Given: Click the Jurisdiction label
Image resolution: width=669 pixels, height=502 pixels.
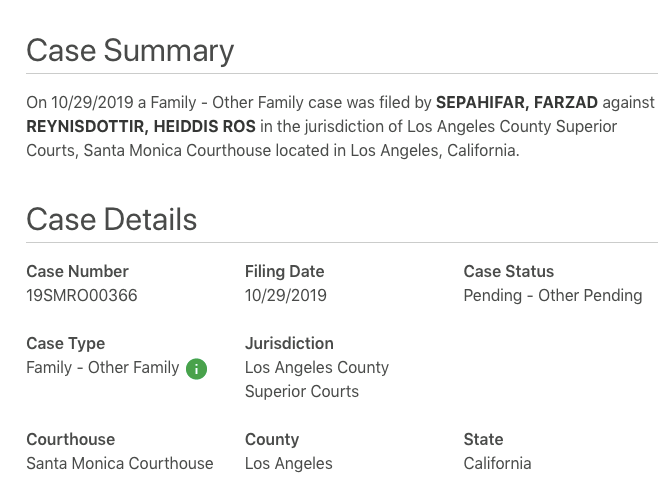Looking at the screenshot, I should tap(289, 343).
